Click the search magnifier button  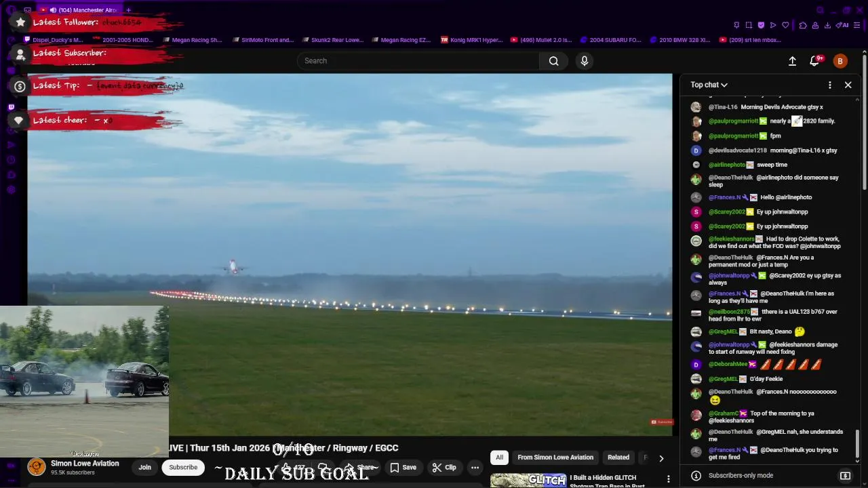point(554,61)
